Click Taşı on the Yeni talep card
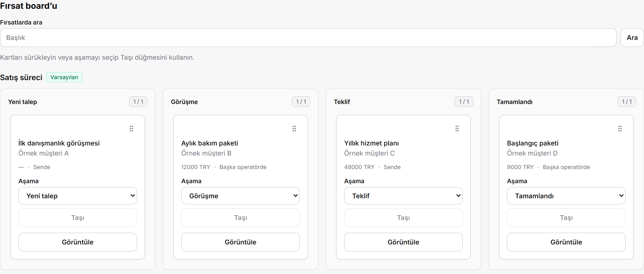Viewport: 644px width, 274px height. point(78,218)
